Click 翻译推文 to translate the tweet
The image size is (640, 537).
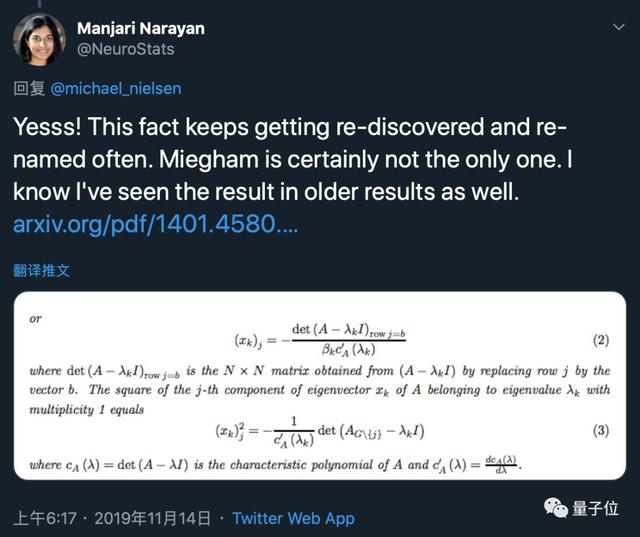(42, 270)
